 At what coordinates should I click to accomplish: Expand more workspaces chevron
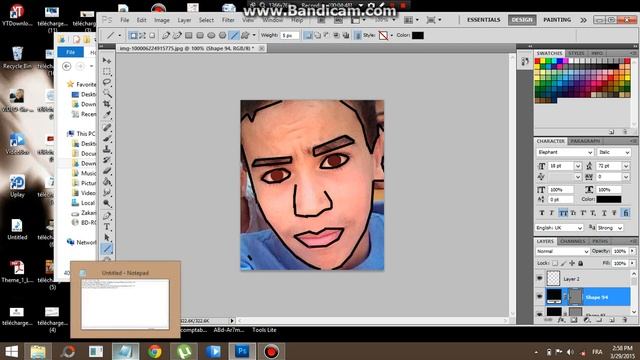pos(583,20)
